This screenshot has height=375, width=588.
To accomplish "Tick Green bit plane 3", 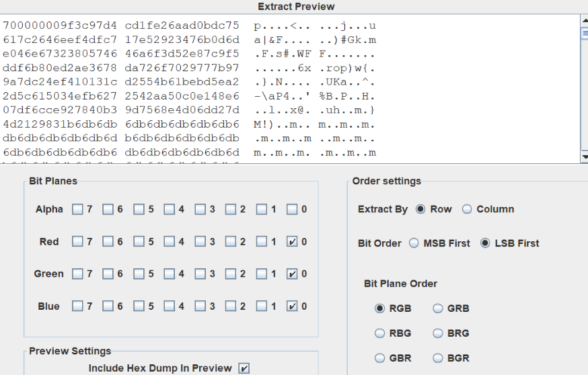I will 200,274.
